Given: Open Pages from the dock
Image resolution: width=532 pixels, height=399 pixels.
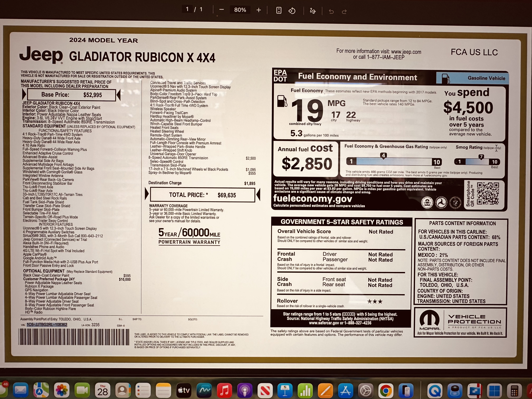Looking at the screenshot, I should point(325,390).
